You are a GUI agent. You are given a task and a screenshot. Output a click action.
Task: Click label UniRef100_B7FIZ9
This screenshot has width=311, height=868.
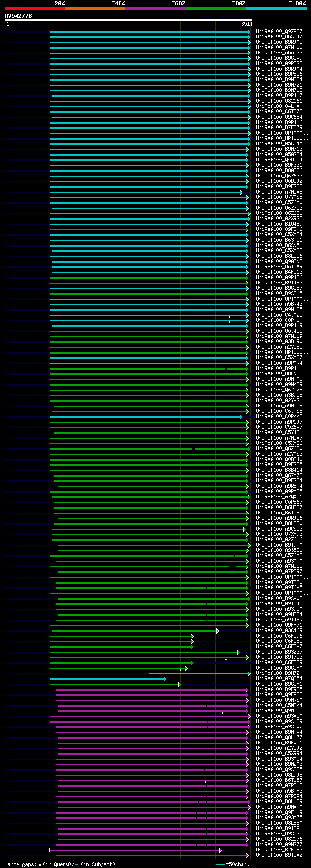click(279, 127)
